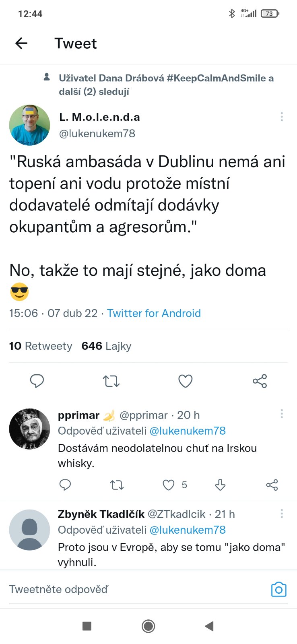Tap the Tweetněte odpověď reply field
Image resolution: width=297 pixels, height=644 pixels.
click(121, 590)
